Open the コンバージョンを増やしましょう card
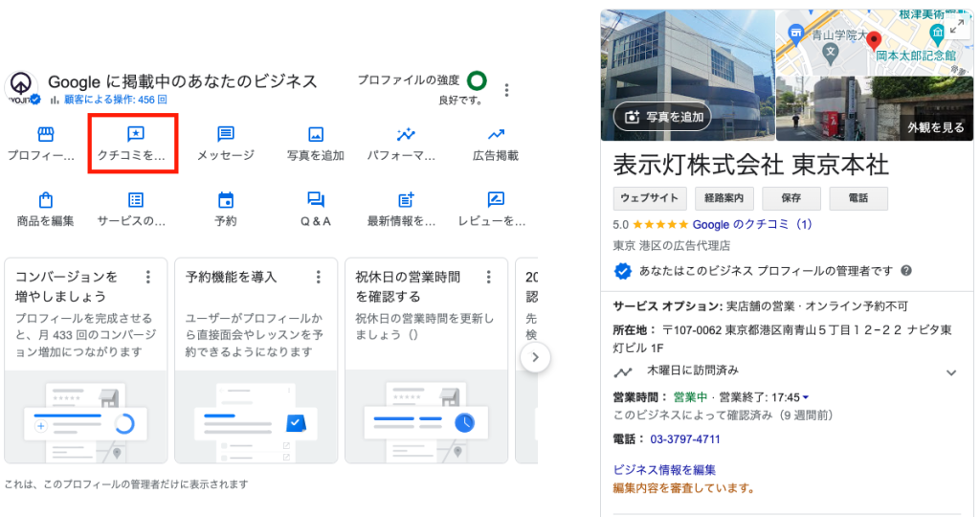Screen dimensions: 980x517 click(x=86, y=361)
